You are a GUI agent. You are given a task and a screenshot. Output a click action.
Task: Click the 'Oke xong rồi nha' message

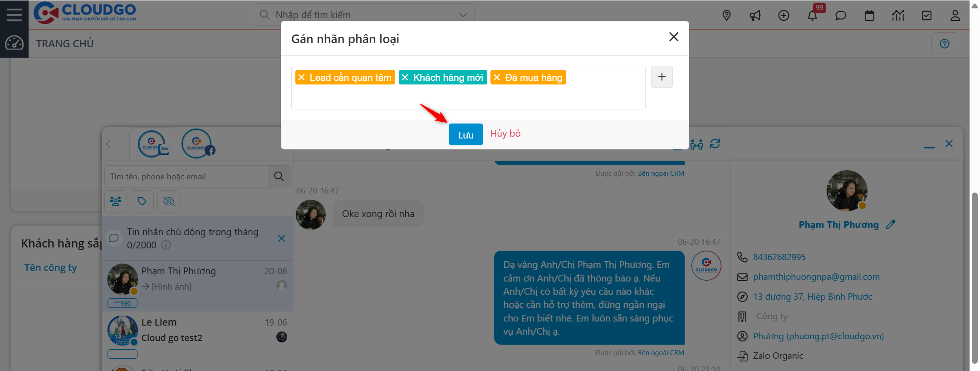tap(378, 213)
